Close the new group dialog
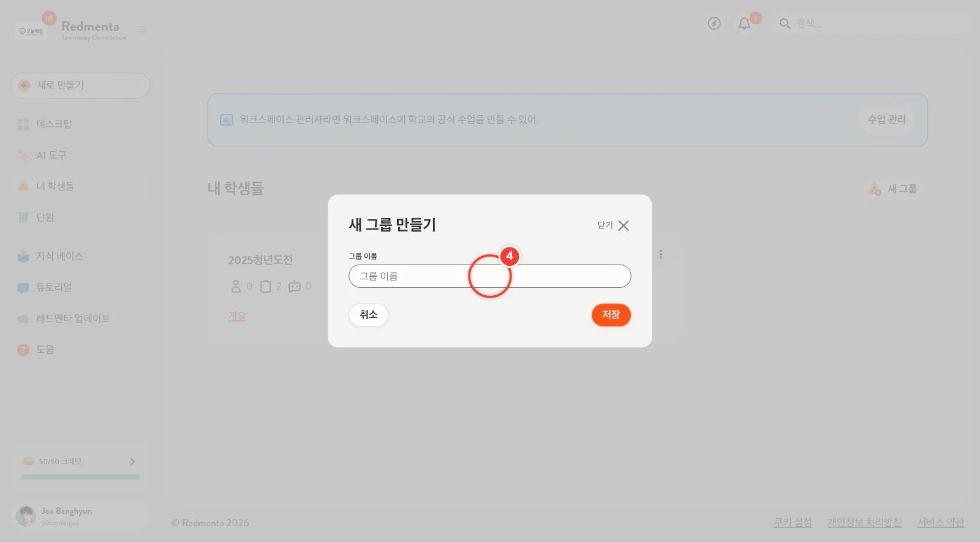This screenshot has height=542, width=980. pos(614,225)
